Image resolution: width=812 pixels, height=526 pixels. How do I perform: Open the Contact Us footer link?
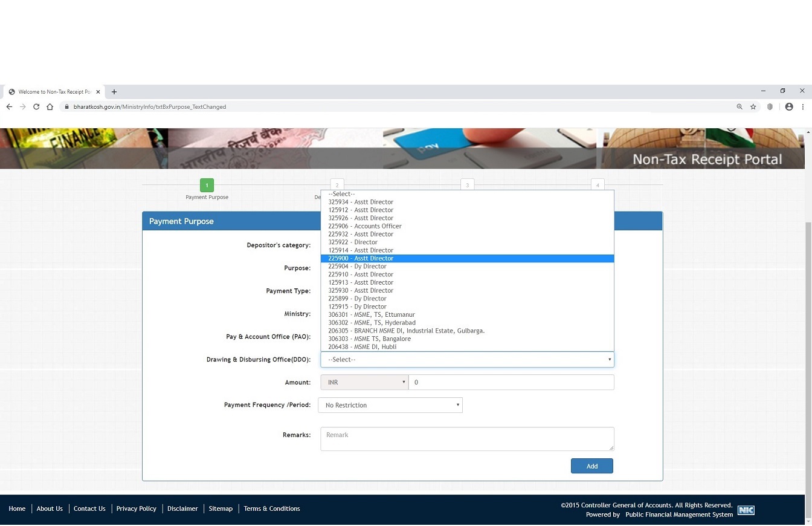tap(89, 508)
